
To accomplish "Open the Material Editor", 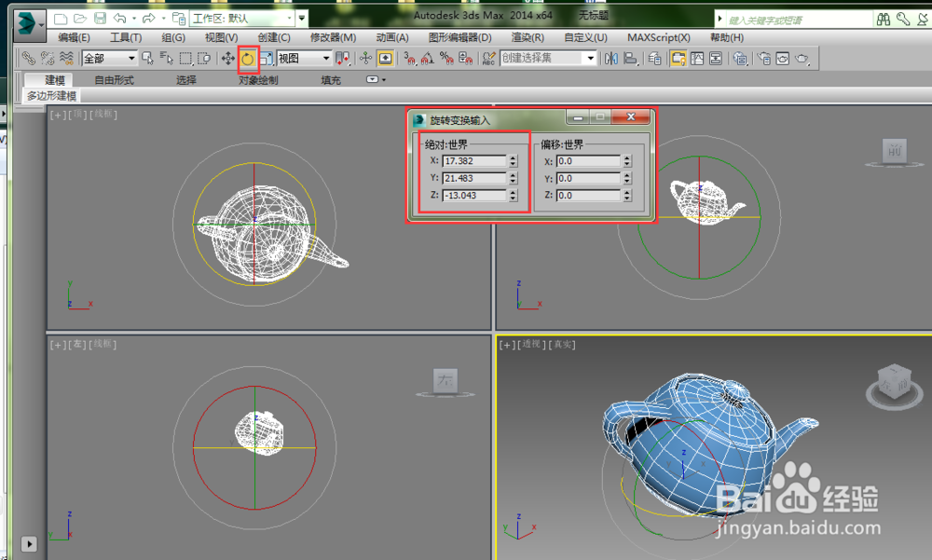I will [x=740, y=59].
